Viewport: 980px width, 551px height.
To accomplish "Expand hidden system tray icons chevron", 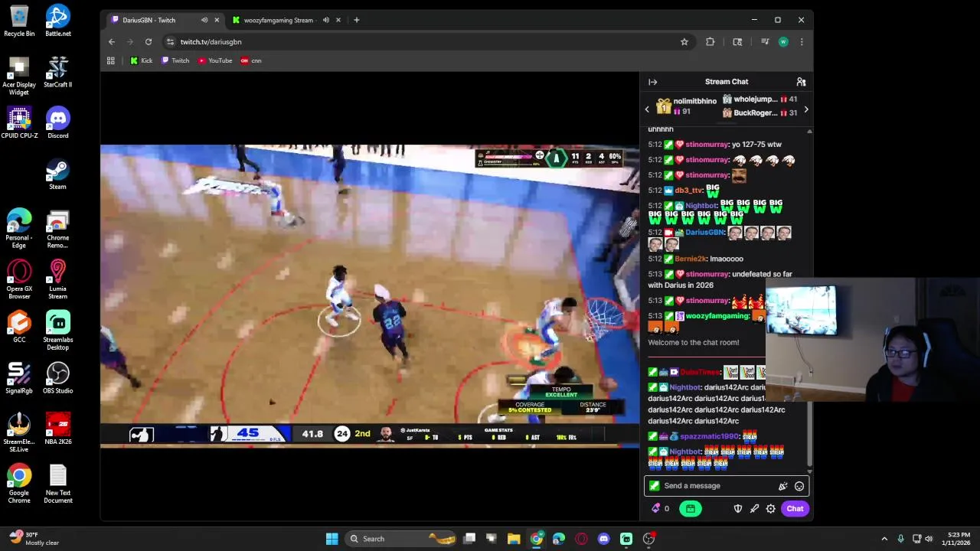I will click(x=884, y=539).
